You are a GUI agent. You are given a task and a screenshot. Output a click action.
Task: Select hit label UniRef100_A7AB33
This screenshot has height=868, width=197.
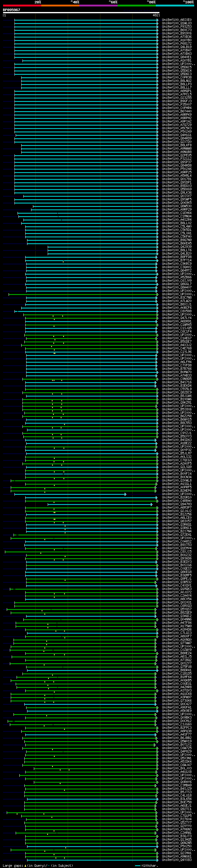coord(176,375)
